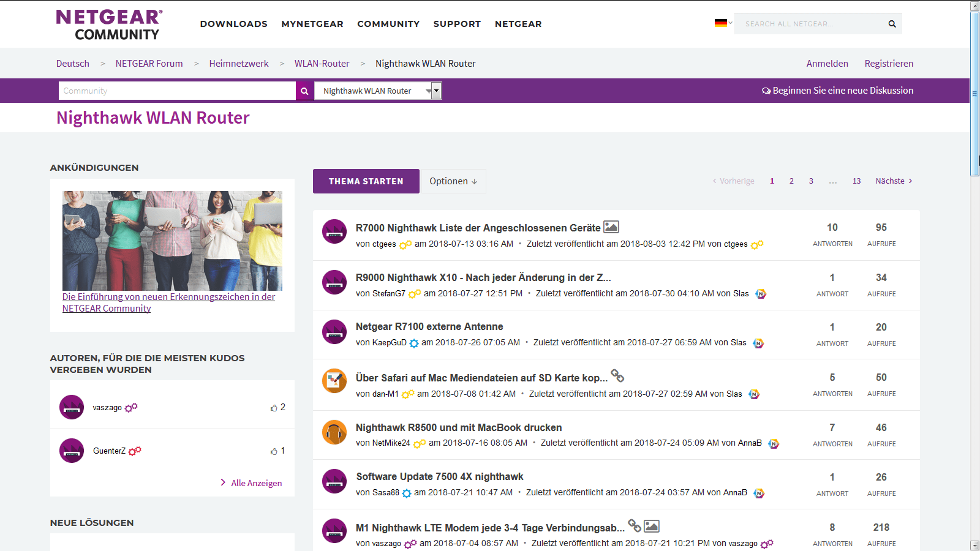Click KaepGuD's blue rank badge

click(x=414, y=343)
